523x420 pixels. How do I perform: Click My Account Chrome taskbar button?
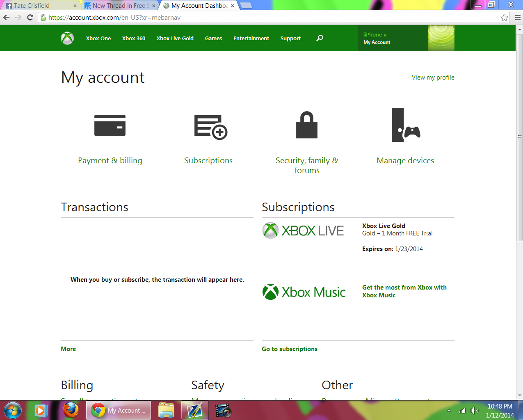[x=119, y=410]
